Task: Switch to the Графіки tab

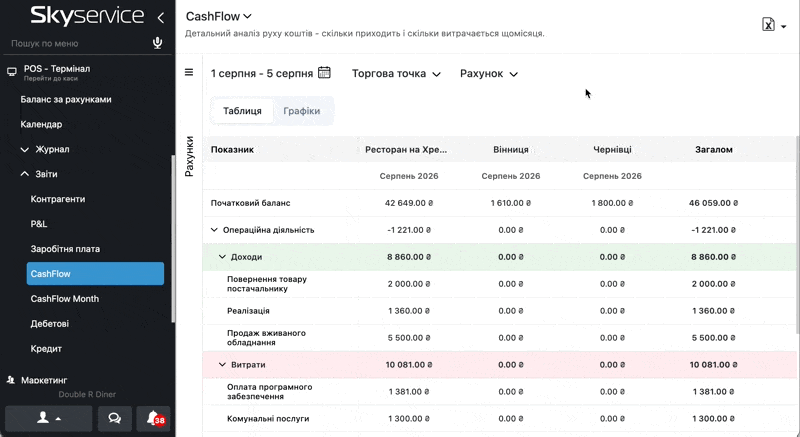Action: pos(302,111)
